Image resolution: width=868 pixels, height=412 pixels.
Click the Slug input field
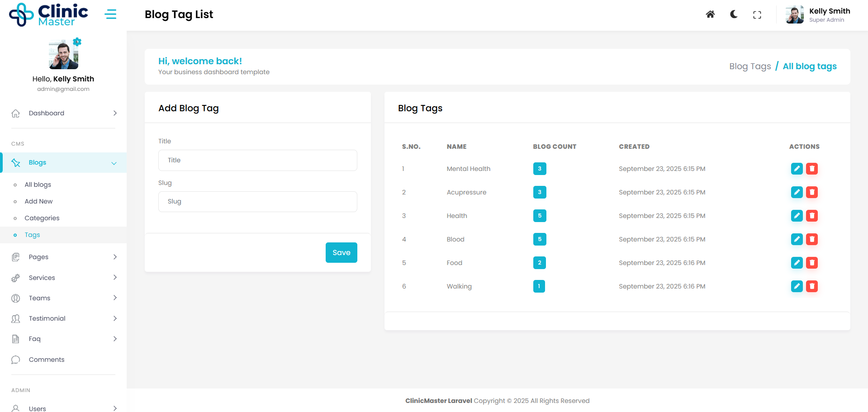point(257,202)
